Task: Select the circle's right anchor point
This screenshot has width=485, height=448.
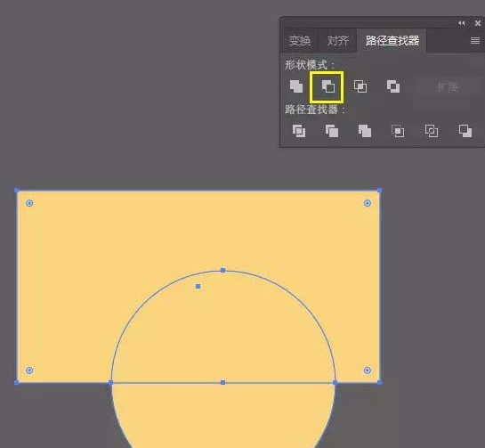Action: coord(335,383)
